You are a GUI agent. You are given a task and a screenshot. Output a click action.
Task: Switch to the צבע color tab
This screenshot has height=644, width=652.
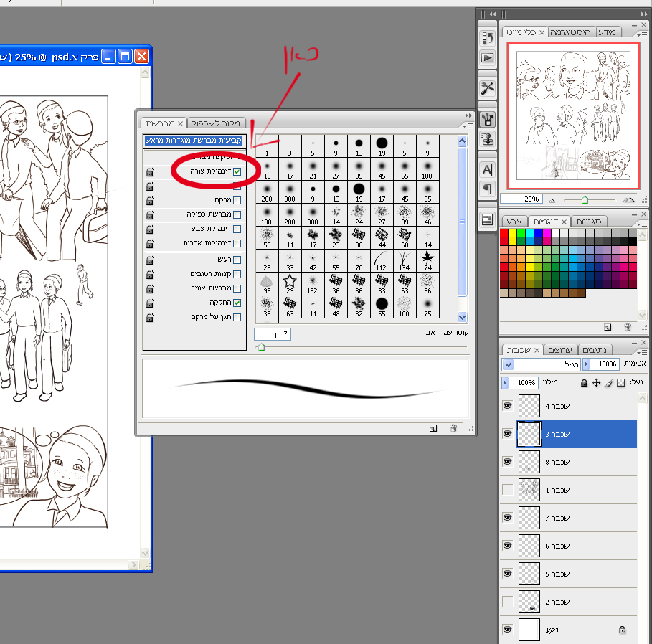coord(514,222)
